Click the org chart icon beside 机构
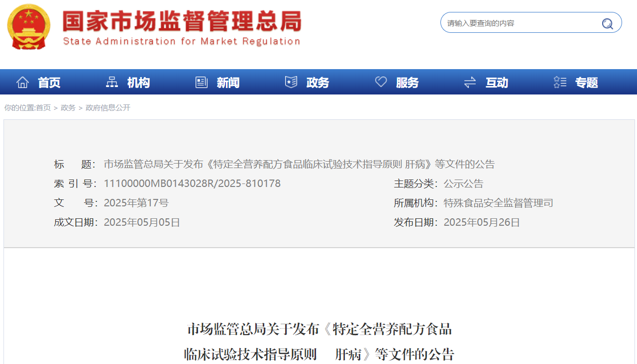Screen dimensions: 637x364 [112, 83]
